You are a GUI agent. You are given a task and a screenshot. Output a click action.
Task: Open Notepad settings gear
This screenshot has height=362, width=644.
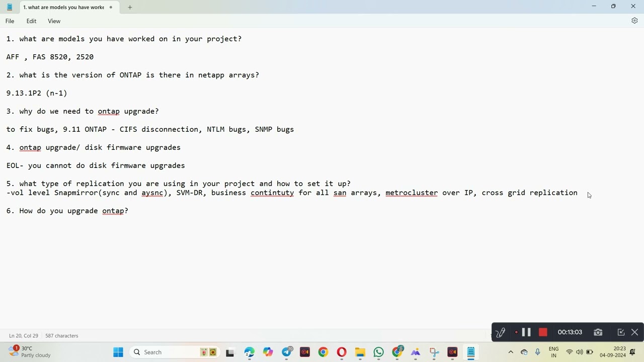tap(634, 21)
